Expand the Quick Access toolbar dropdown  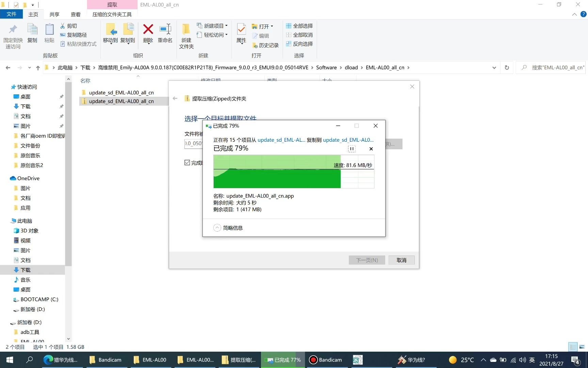tap(33, 5)
